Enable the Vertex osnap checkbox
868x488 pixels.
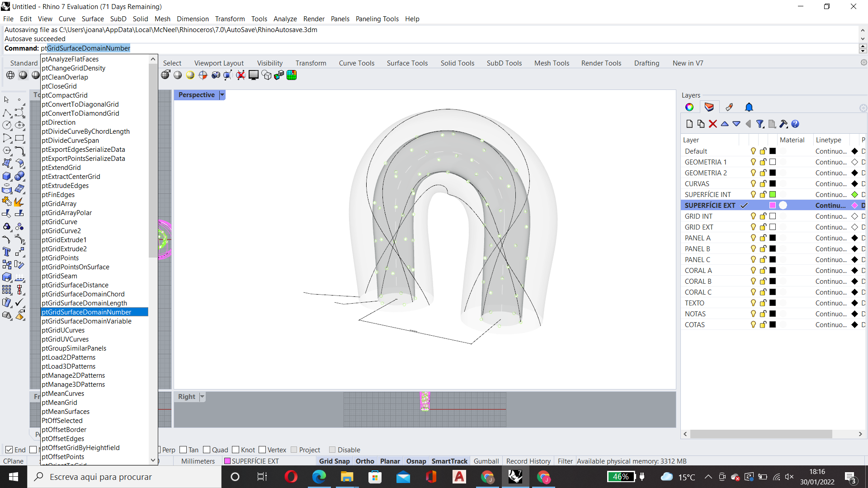click(262, 450)
